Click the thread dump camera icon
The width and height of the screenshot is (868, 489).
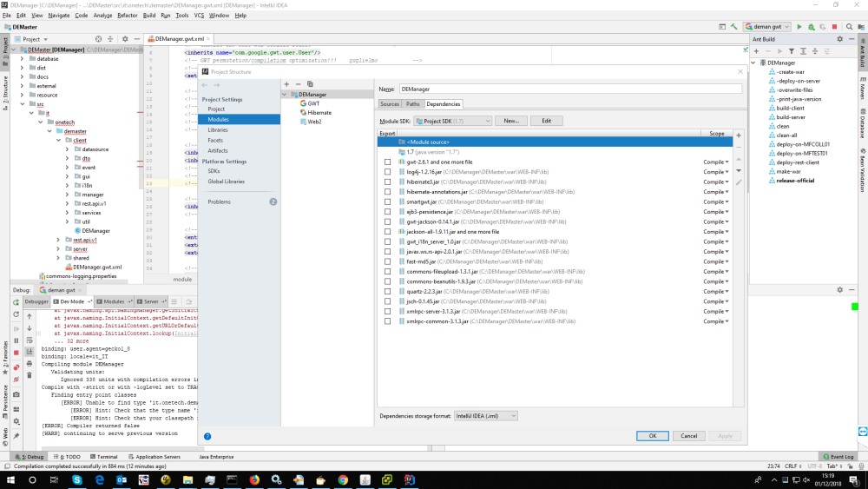16,394
